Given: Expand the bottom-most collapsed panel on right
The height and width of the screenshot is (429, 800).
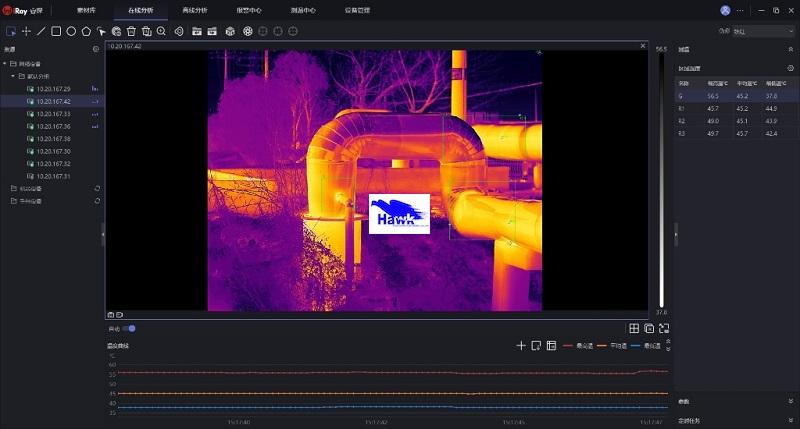Looking at the screenshot, I should pyautogui.click(x=791, y=421).
